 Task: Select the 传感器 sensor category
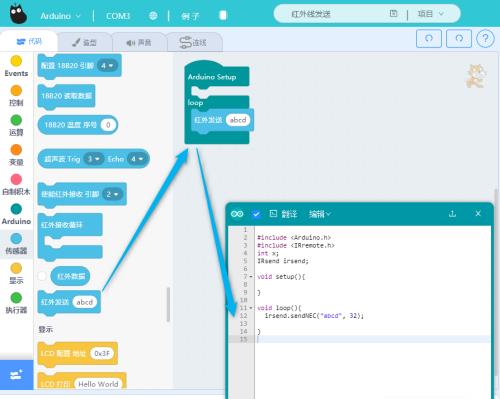[16, 244]
